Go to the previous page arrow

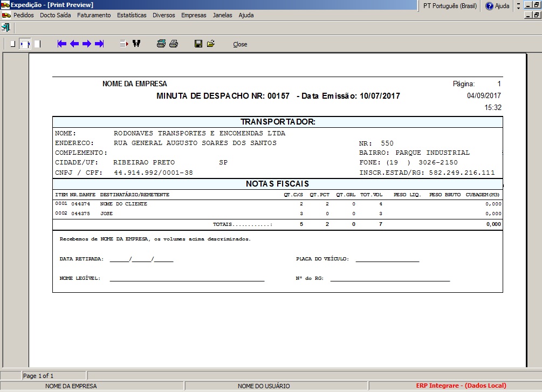74,44
